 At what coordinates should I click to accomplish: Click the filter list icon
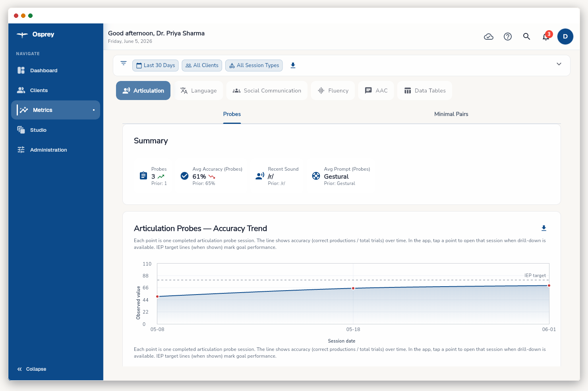(124, 64)
